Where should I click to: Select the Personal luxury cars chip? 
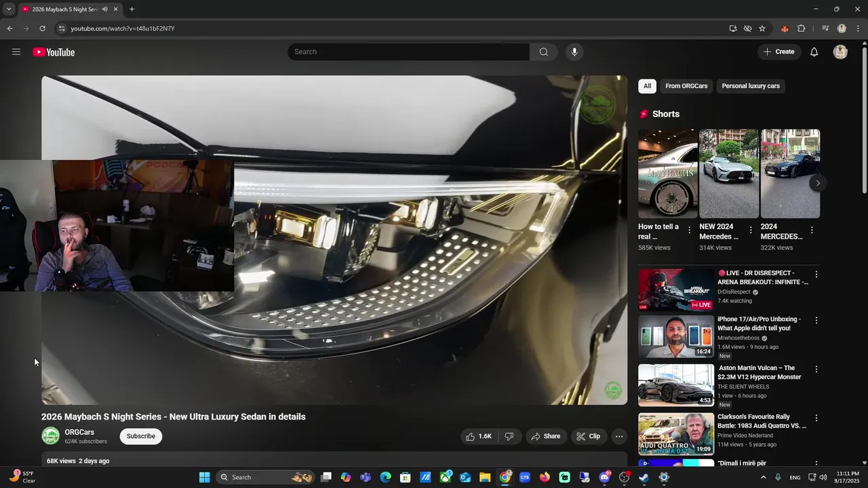(x=751, y=86)
